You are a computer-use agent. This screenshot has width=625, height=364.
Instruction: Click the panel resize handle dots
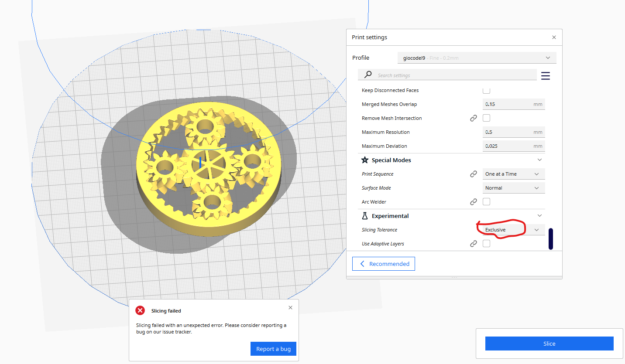click(x=454, y=277)
